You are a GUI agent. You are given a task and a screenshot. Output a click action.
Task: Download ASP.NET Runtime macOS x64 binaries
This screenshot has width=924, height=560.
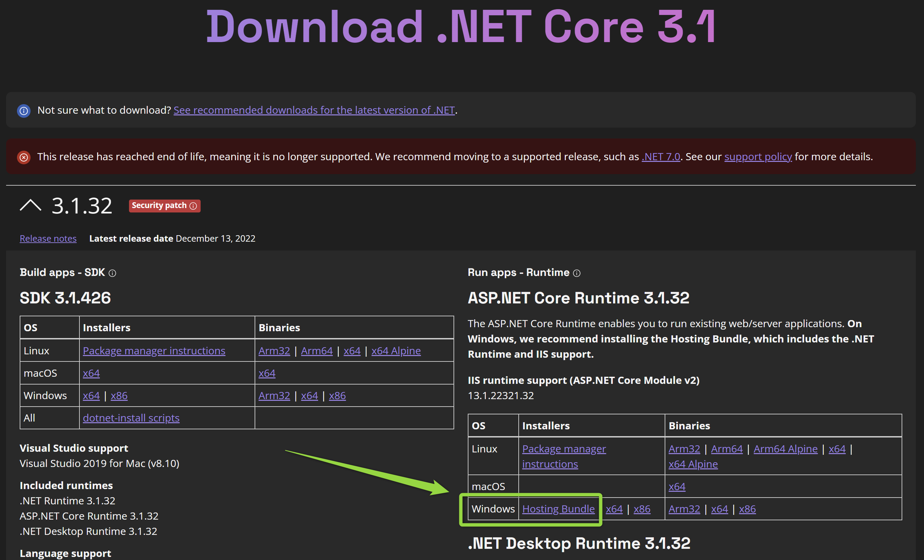(x=677, y=486)
